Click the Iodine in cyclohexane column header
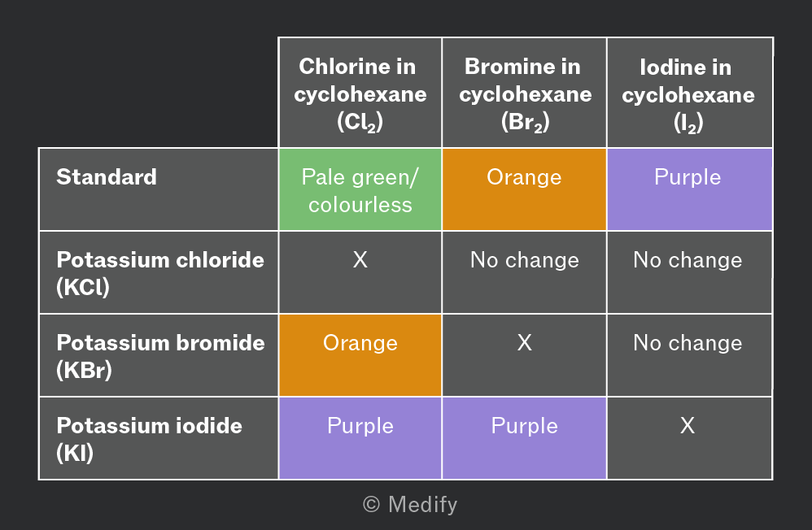 689,93
